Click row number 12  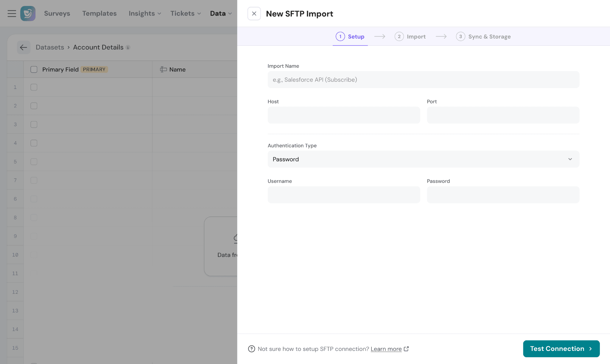point(15,292)
